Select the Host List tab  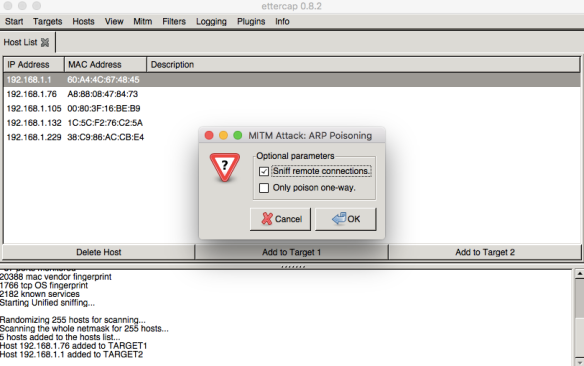tap(20, 42)
